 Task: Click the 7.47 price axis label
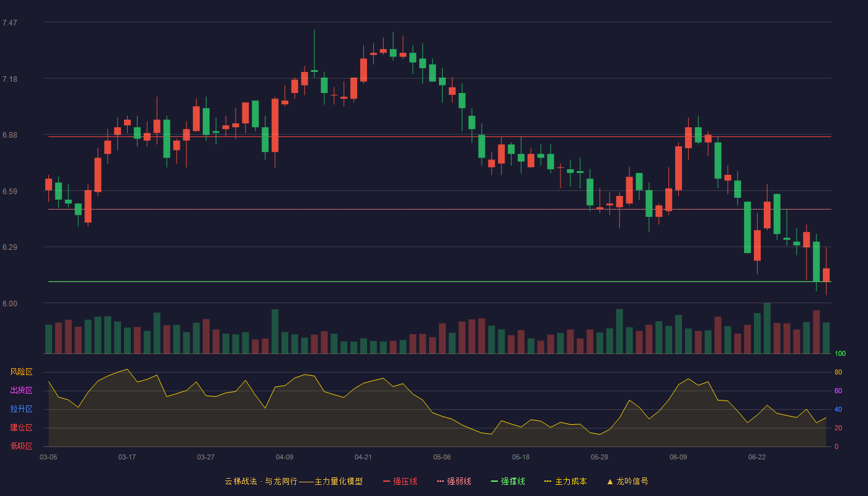tap(10, 23)
